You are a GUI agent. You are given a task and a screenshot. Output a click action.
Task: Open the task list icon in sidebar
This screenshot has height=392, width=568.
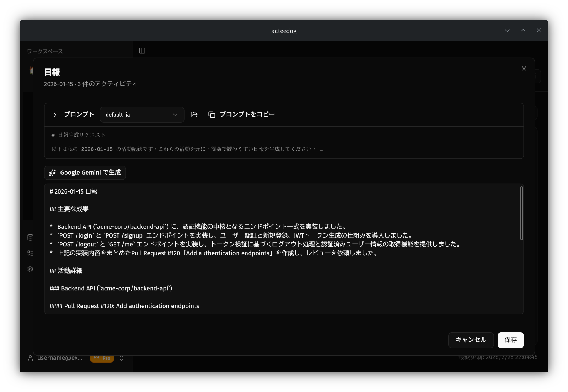pos(30,253)
